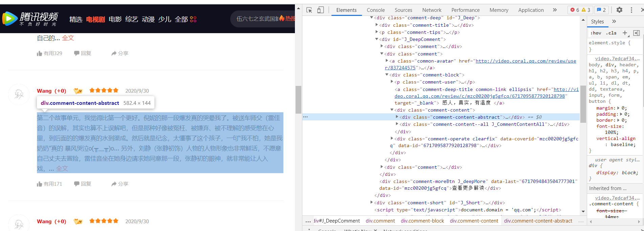Activate DevTools inspect element picker
The height and width of the screenshot is (231, 644).
coord(309,10)
